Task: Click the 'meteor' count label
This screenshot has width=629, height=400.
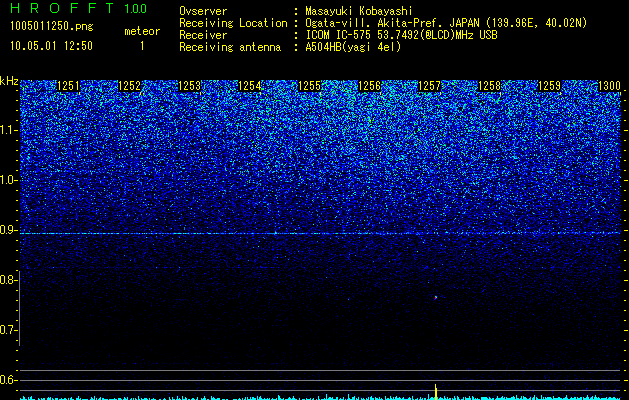Action: (x=142, y=31)
